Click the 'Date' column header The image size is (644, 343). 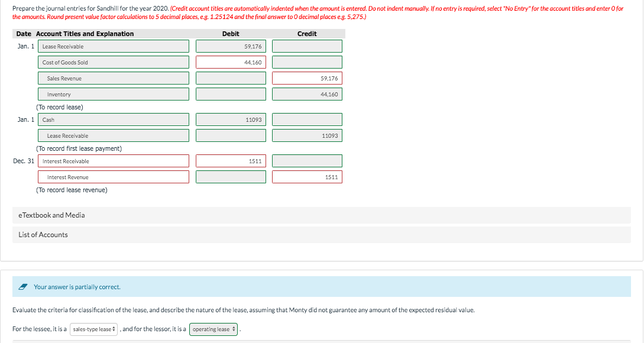(x=24, y=34)
